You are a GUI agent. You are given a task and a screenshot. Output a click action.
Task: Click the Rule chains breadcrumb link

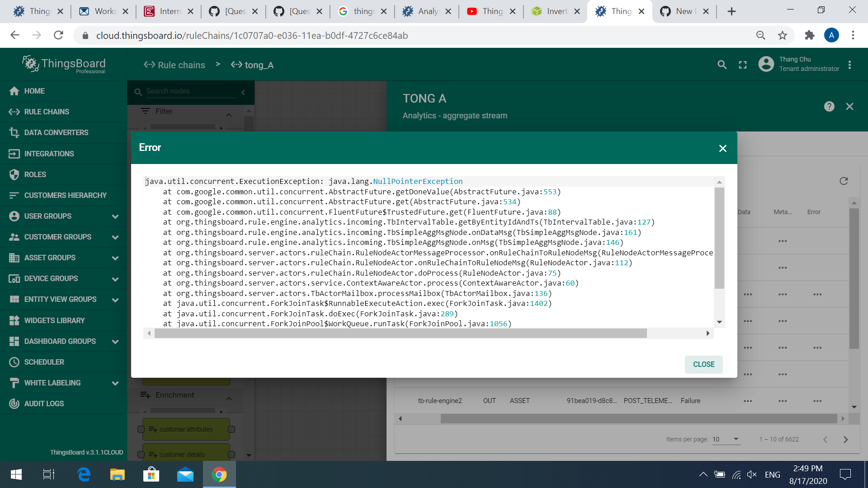180,65
